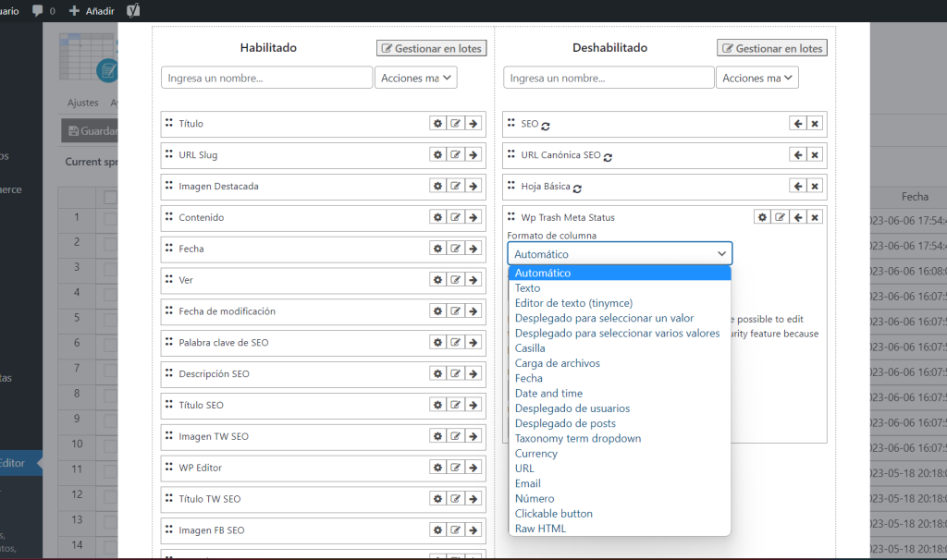Select Currency from the open format list

(x=535, y=453)
